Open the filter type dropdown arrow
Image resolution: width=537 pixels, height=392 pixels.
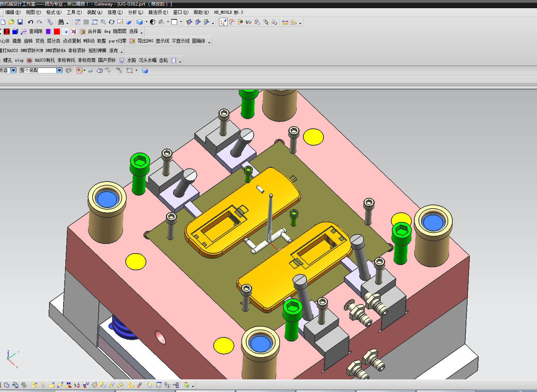pyautogui.click(x=13, y=70)
